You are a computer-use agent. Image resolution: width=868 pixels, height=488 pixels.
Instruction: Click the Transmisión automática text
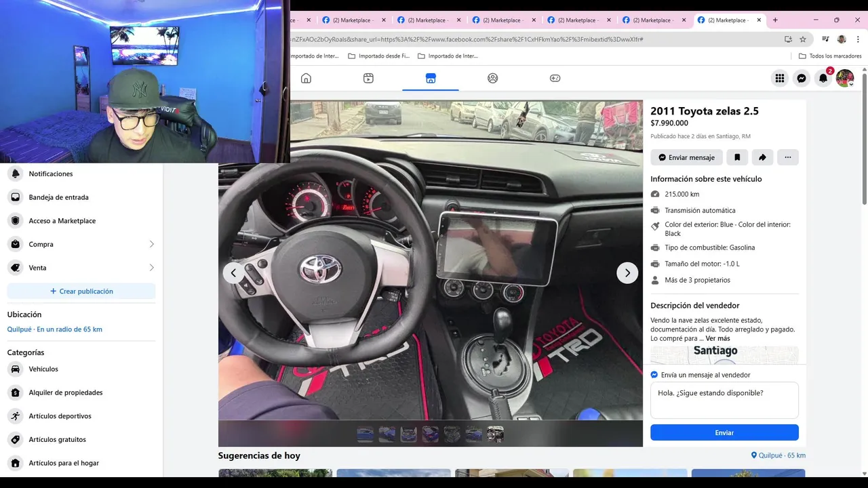pos(700,211)
